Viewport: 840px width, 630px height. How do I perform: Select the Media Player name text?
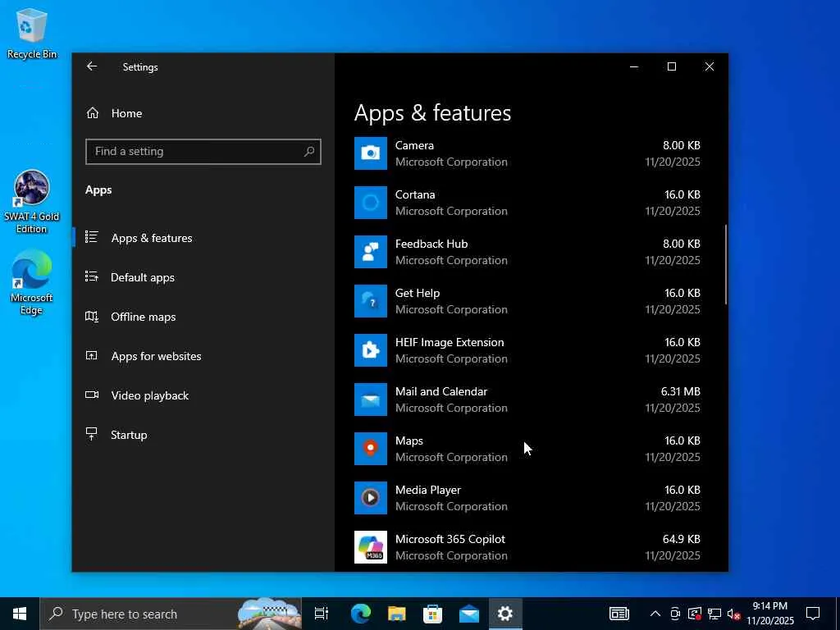[427, 491]
